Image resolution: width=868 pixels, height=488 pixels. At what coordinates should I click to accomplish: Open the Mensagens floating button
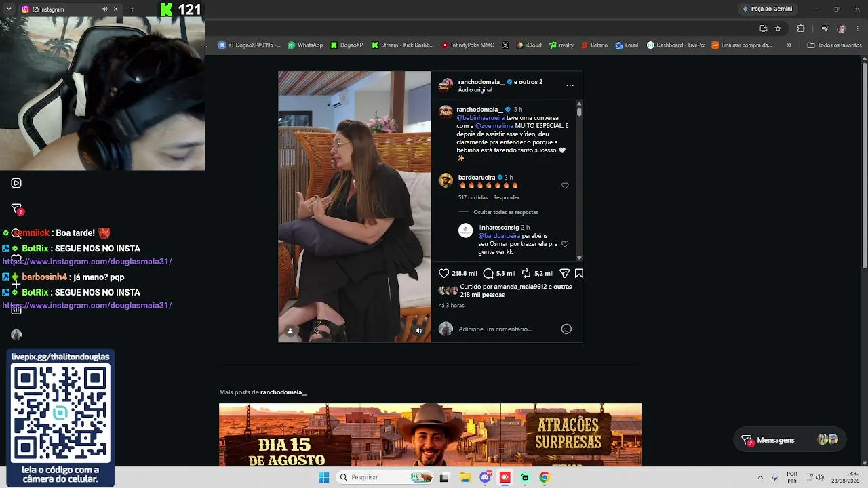pos(789,440)
